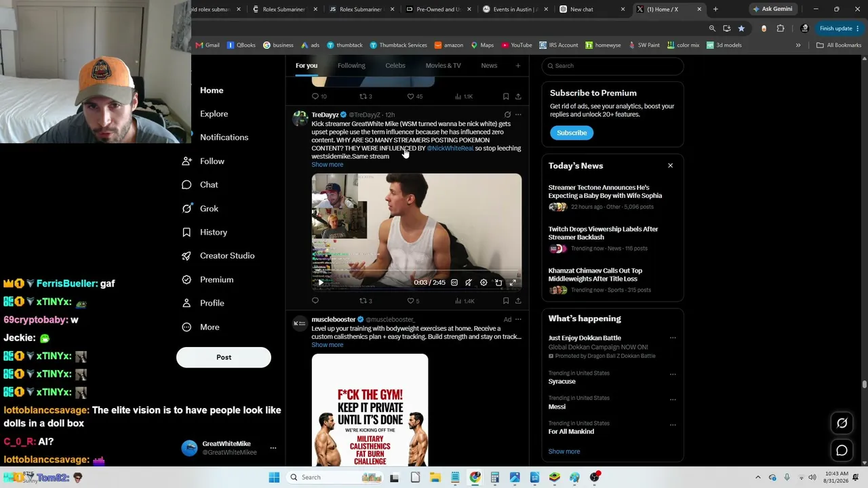Open the military calisthenics ad image
868x488 pixels.
pos(370,410)
